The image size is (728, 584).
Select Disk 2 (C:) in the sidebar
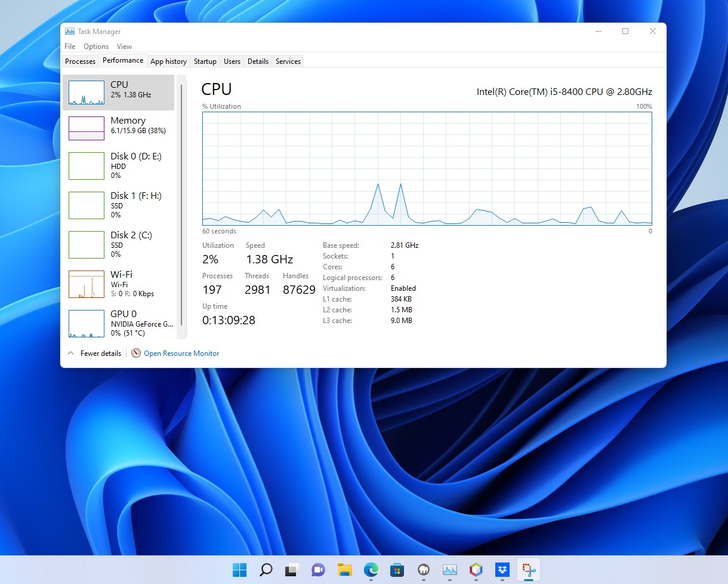[x=118, y=244]
